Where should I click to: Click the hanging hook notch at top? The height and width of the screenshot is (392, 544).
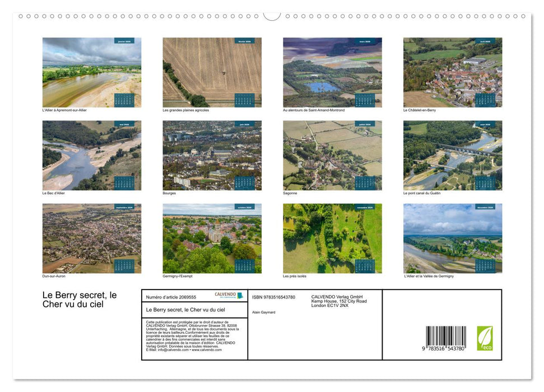[272, 16]
